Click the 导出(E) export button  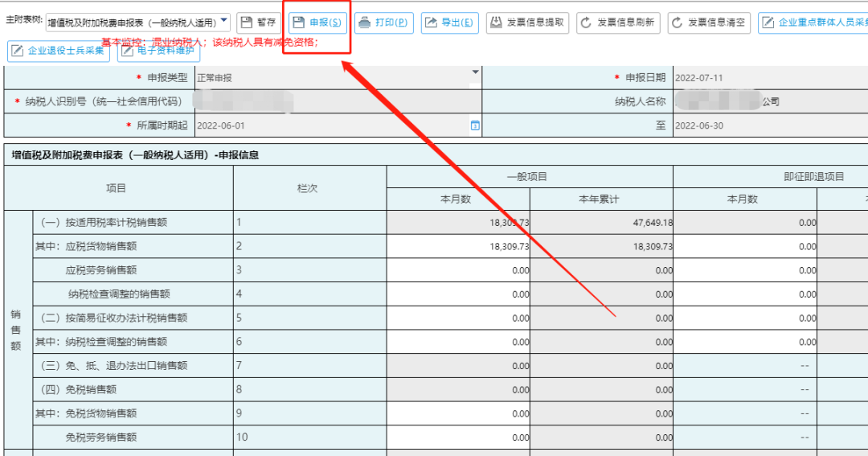coord(449,23)
